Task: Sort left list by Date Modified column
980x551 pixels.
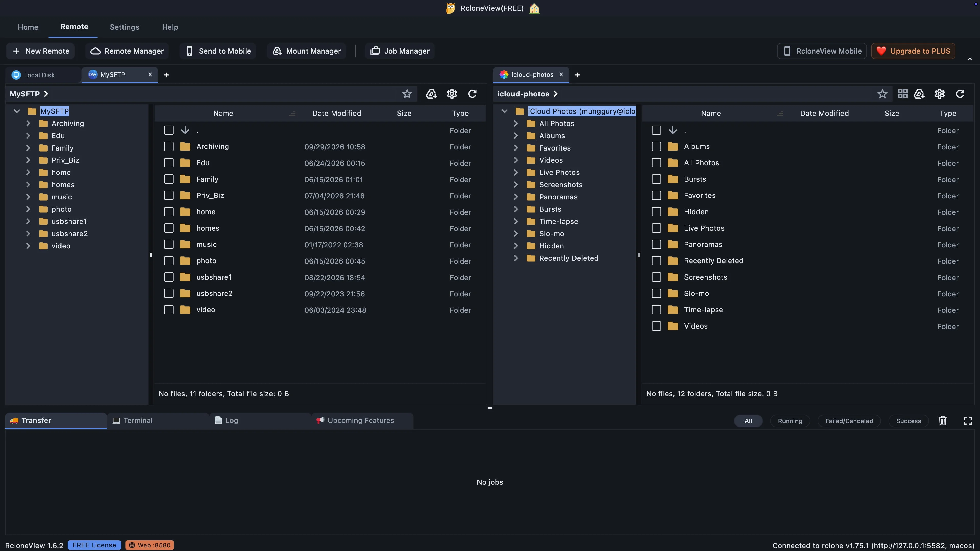Action: click(x=336, y=113)
